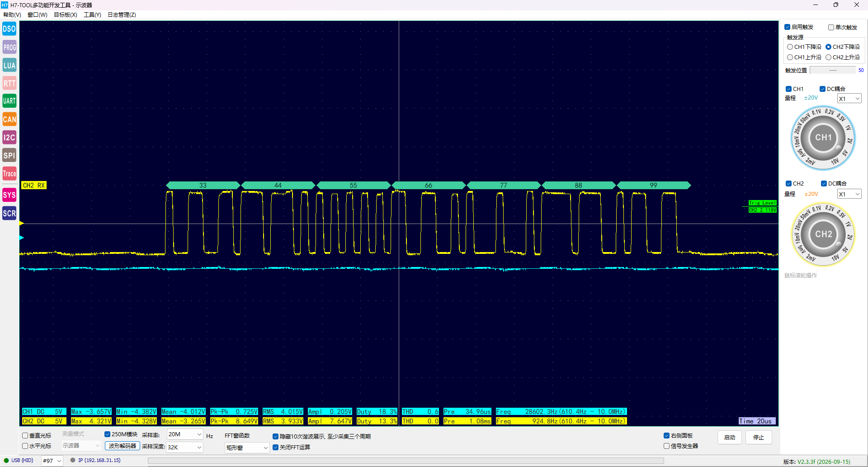Click the Trig Level indicator tag
The height and width of the screenshot is (467, 868).
click(762, 203)
